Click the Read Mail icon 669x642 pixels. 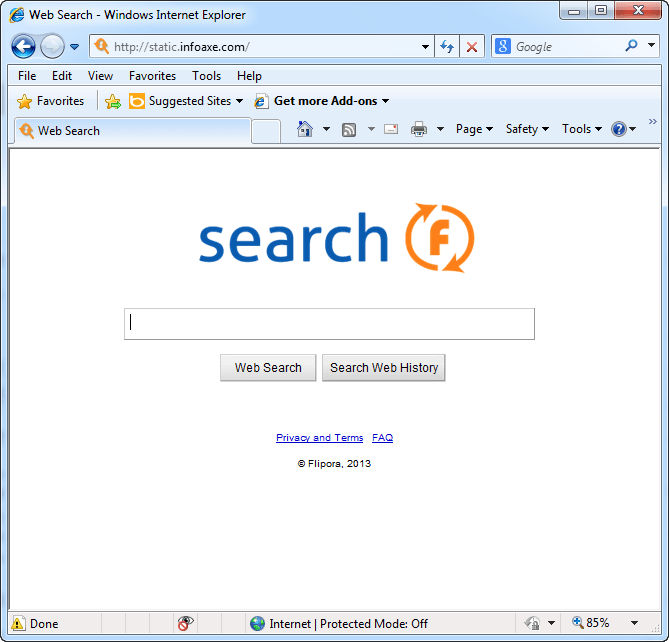tap(391, 129)
